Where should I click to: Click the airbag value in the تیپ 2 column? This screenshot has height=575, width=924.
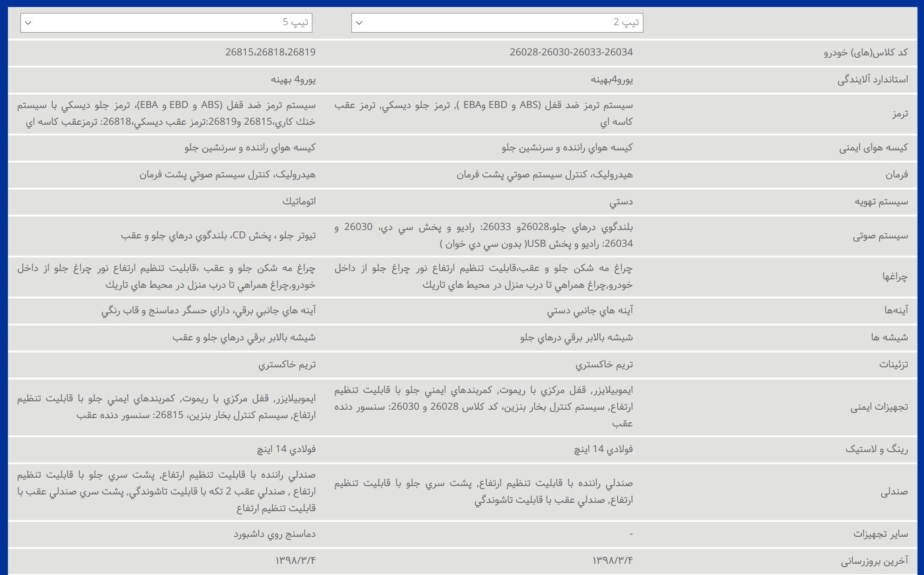coord(567,148)
